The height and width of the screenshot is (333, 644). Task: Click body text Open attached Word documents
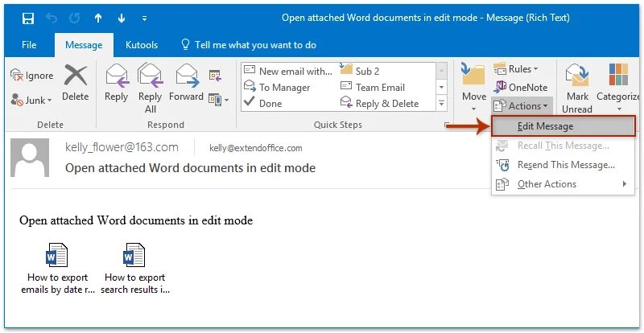(136, 220)
